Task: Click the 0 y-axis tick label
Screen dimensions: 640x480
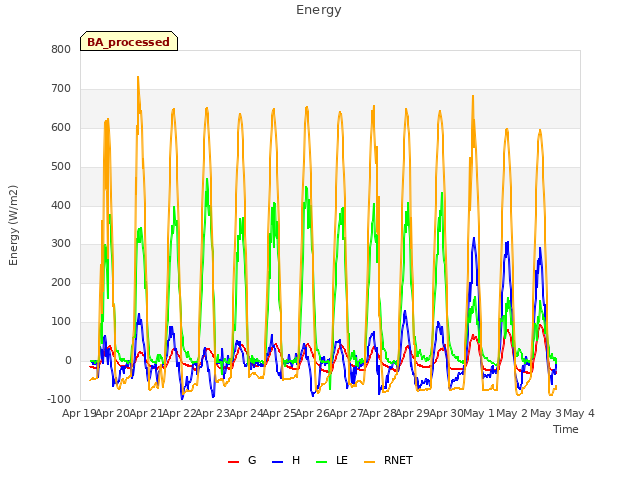Action: [68, 360]
